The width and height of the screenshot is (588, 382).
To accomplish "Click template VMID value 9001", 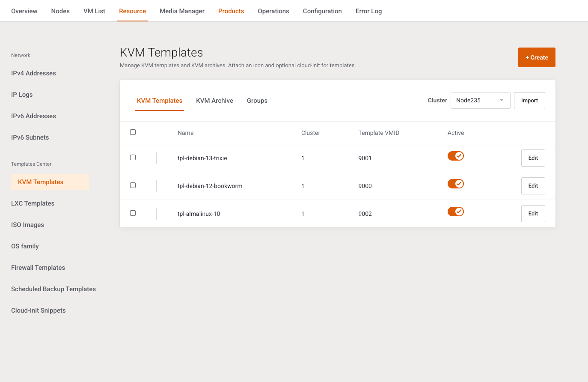I will point(365,158).
